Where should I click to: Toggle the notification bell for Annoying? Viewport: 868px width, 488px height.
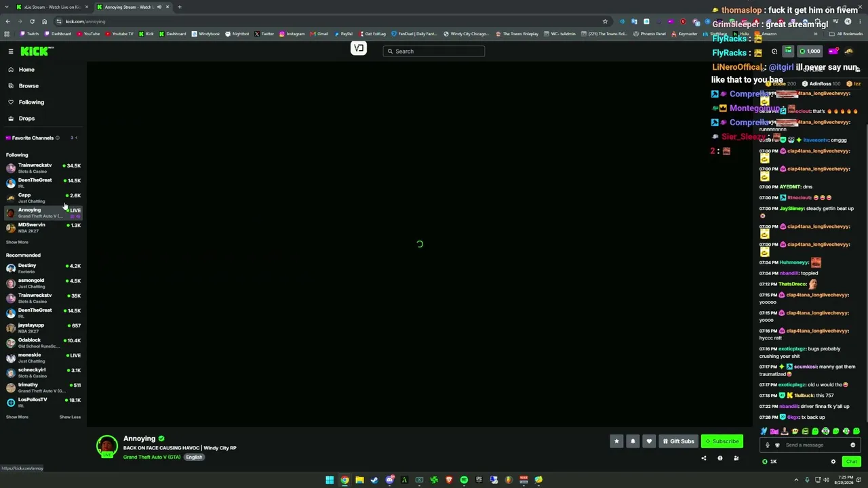(633, 441)
